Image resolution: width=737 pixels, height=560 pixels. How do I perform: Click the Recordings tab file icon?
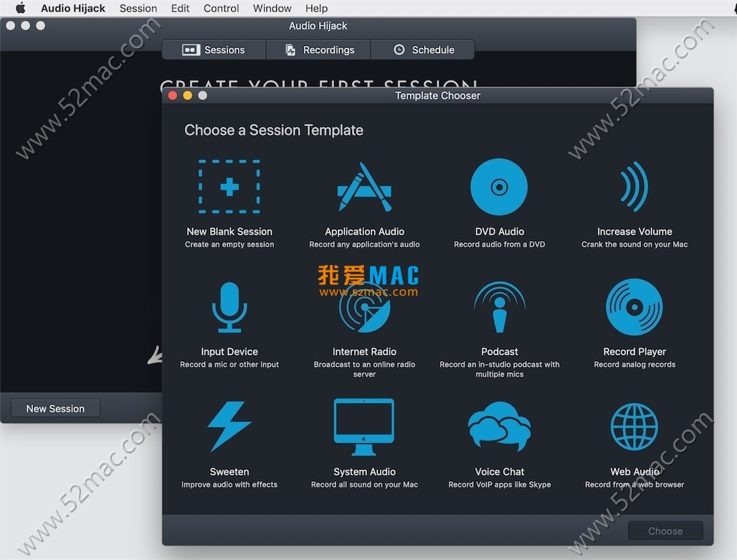[x=290, y=50]
